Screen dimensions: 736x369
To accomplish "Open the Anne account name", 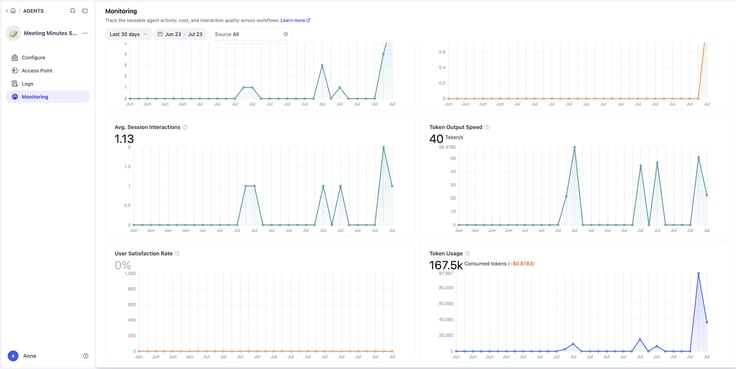I will (30, 356).
